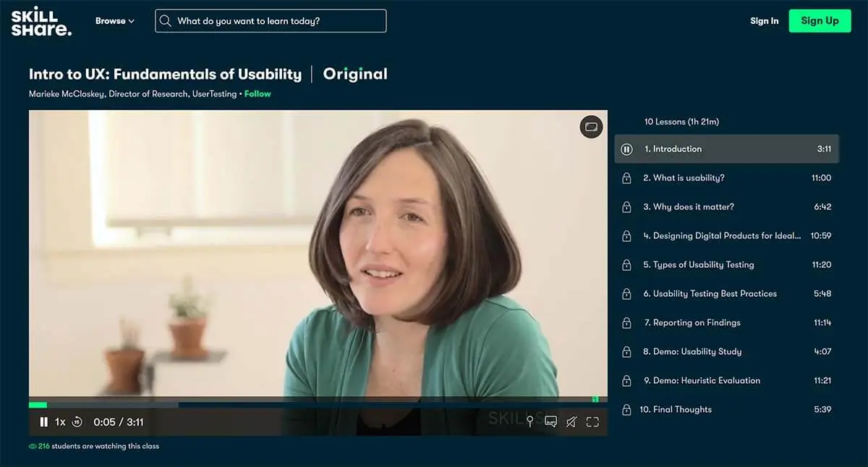This screenshot has height=467, width=868.
Task: Seek using the video progress bar
Action: coord(318,405)
